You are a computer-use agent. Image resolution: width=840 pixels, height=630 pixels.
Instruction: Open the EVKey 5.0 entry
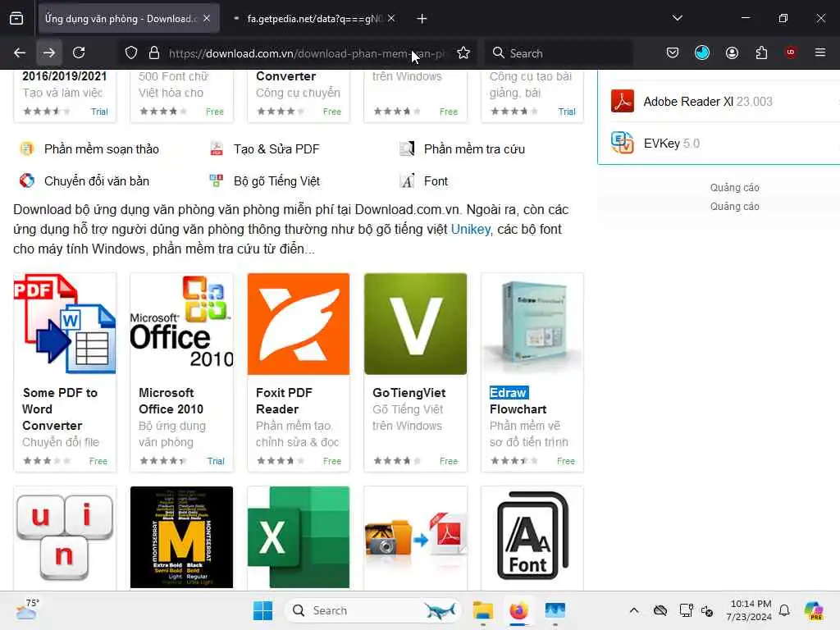tap(671, 144)
